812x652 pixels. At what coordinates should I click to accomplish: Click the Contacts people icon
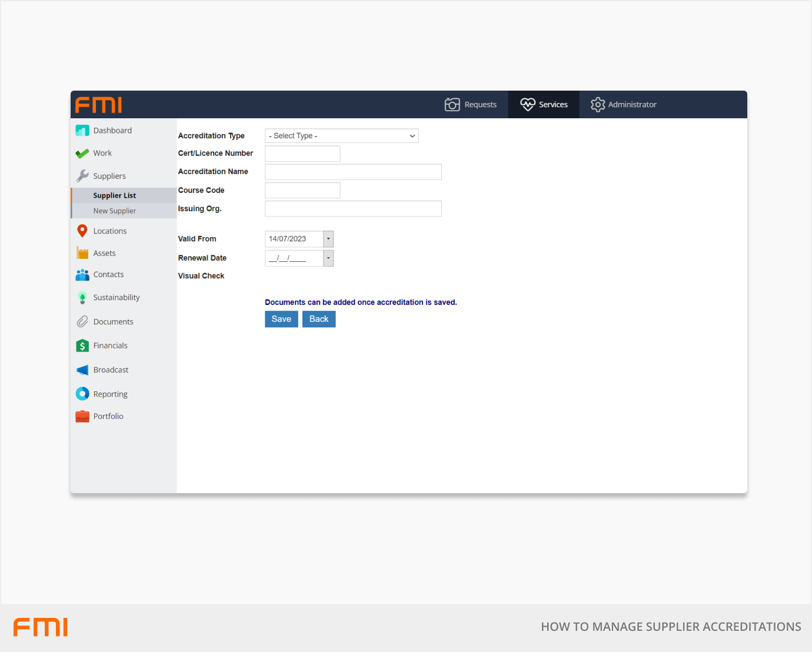point(82,275)
